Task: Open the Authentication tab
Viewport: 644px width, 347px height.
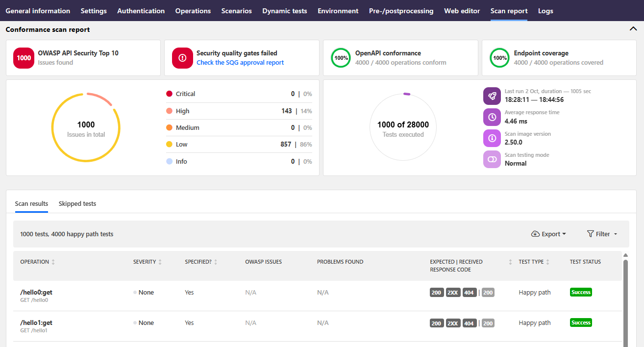Action: point(141,11)
